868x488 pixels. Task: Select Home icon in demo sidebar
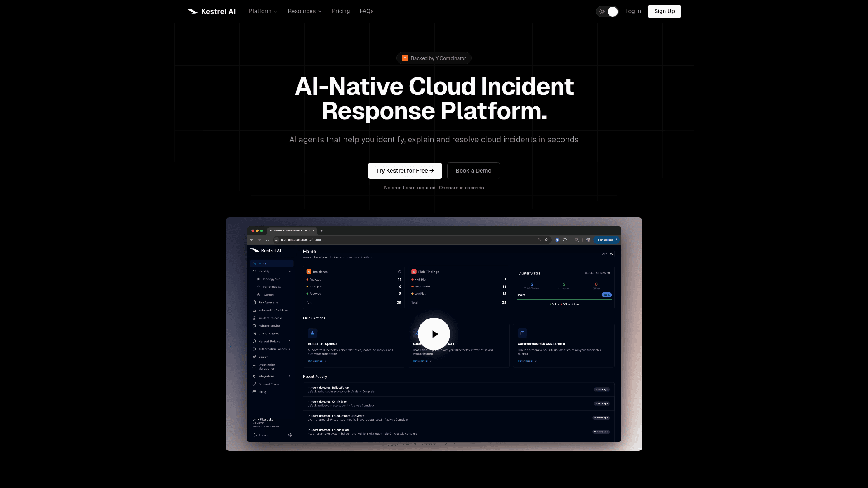coord(255,263)
